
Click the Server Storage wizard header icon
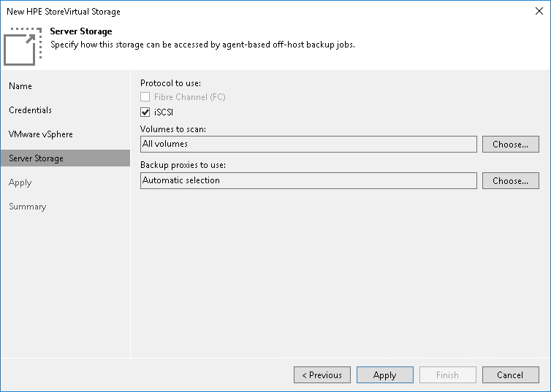point(24,45)
